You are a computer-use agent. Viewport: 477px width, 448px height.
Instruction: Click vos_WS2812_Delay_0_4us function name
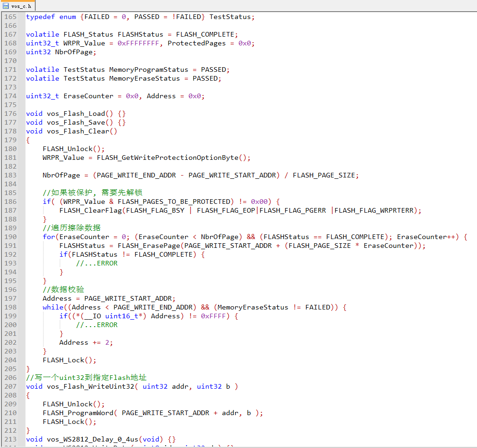pos(93,440)
